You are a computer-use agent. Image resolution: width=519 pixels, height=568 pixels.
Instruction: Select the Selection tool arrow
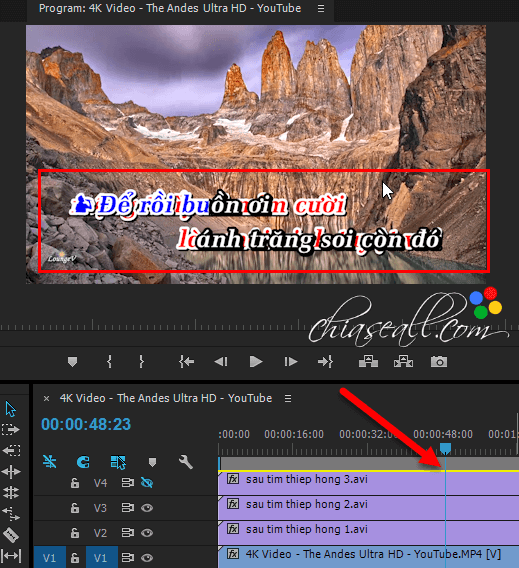pyautogui.click(x=11, y=409)
